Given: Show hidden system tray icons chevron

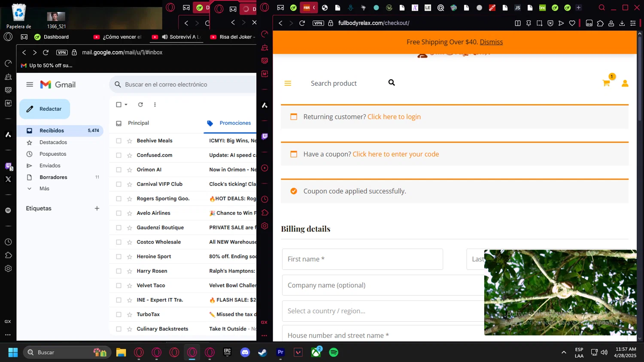Looking at the screenshot, I should (564, 353).
